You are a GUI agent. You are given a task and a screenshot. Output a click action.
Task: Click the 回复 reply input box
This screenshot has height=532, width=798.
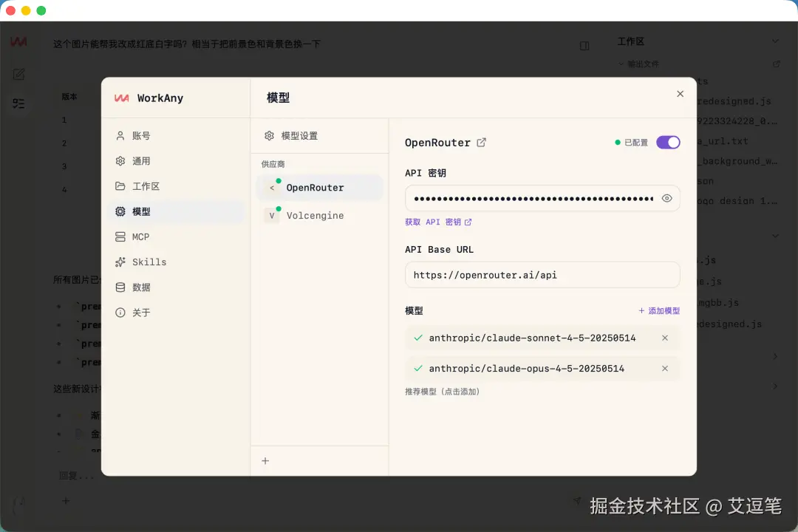coord(76,476)
